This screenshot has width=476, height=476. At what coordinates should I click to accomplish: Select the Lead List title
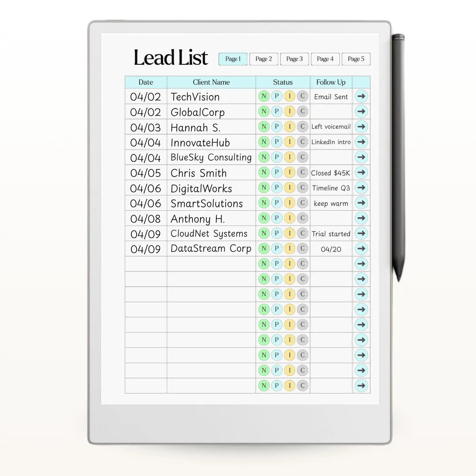tap(171, 57)
